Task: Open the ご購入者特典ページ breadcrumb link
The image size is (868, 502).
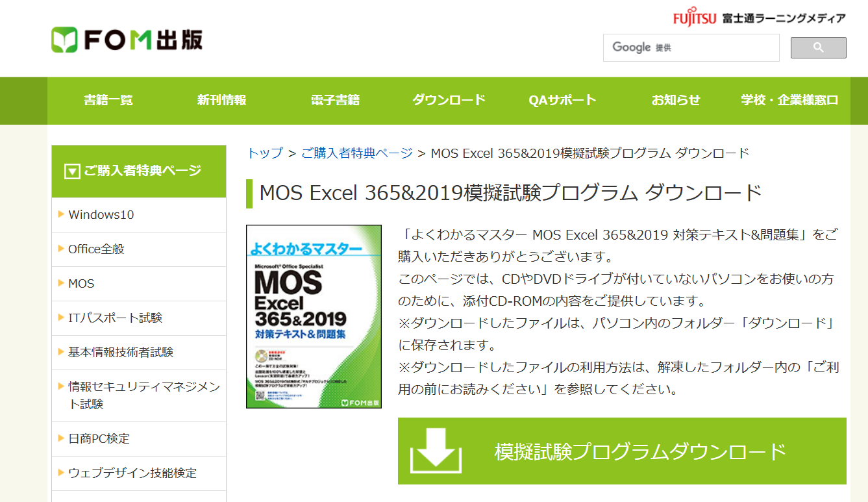Action: pyautogui.click(x=354, y=154)
